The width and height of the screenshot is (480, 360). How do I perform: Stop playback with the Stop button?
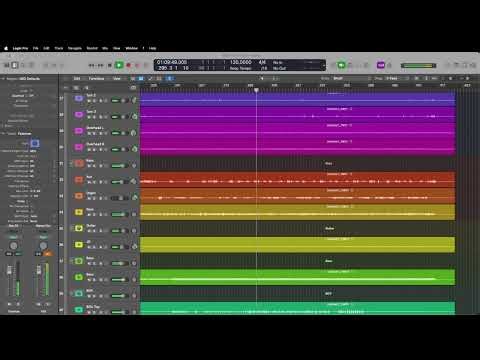[110, 65]
